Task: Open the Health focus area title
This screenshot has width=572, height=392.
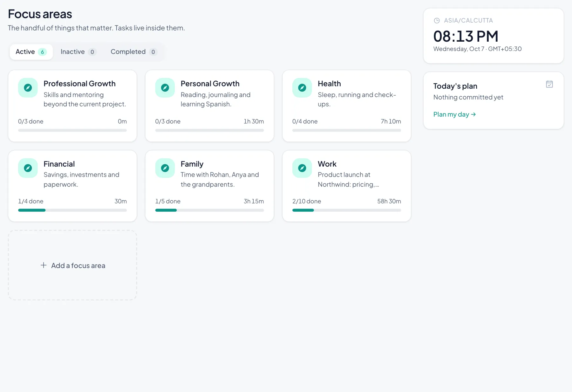Action: point(329,84)
